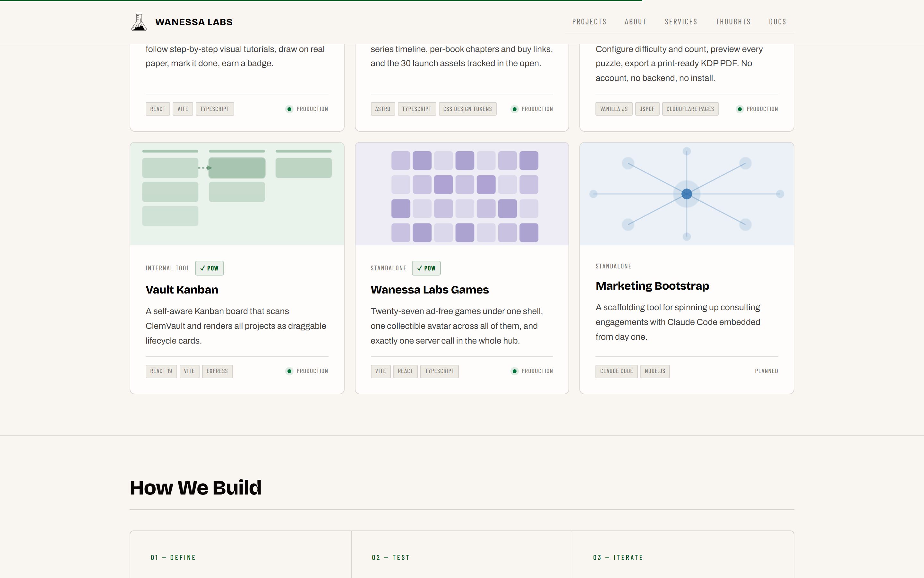
Task: Click the STANDALONE label on Wanessa Labs Games
Action: [x=388, y=268]
